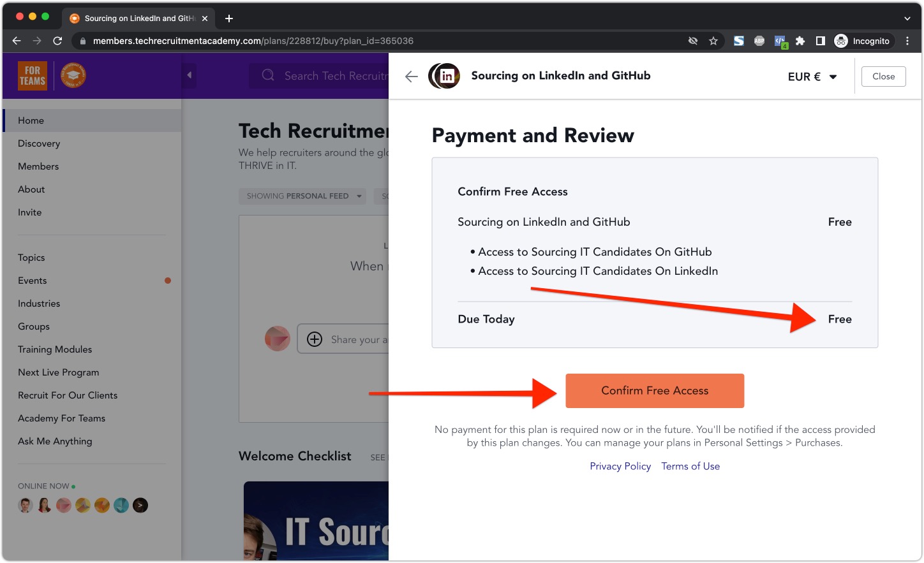Image resolution: width=924 pixels, height=563 pixels.
Task: Click the plus icon in share box
Action: [x=315, y=339]
